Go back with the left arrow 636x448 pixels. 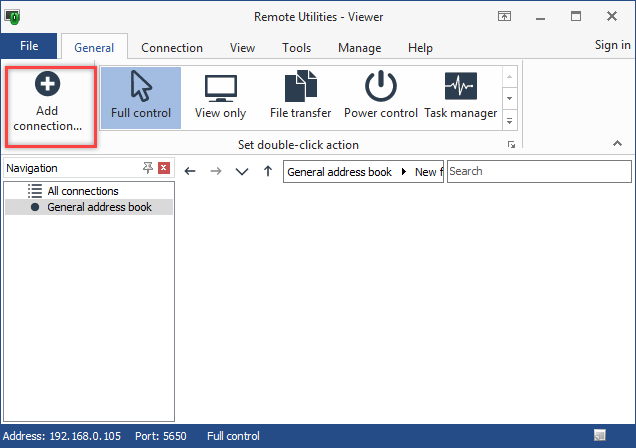pos(191,172)
